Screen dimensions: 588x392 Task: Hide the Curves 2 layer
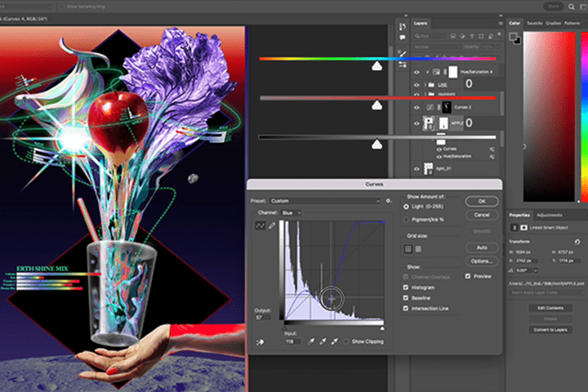pyautogui.click(x=416, y=108)
